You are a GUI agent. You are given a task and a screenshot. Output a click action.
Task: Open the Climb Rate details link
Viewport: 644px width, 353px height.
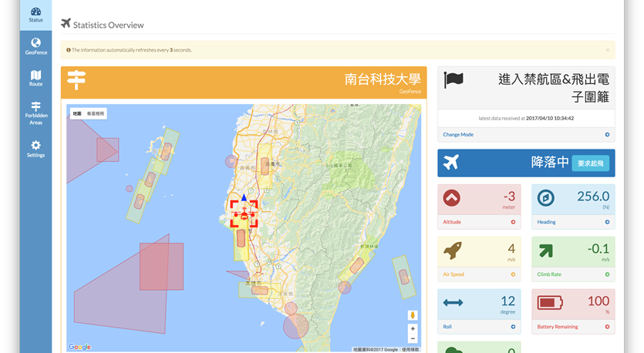tap(549, 274)
